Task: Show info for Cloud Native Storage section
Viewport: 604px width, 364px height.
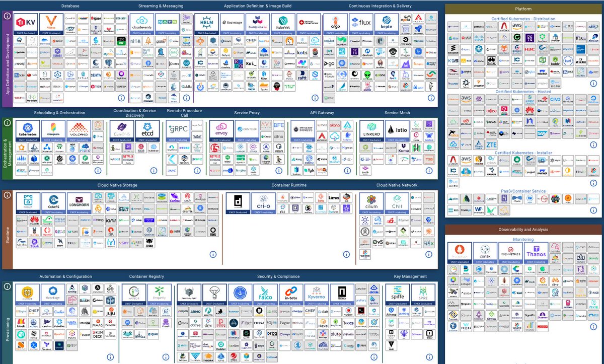Action: click(x=213, y=254)
